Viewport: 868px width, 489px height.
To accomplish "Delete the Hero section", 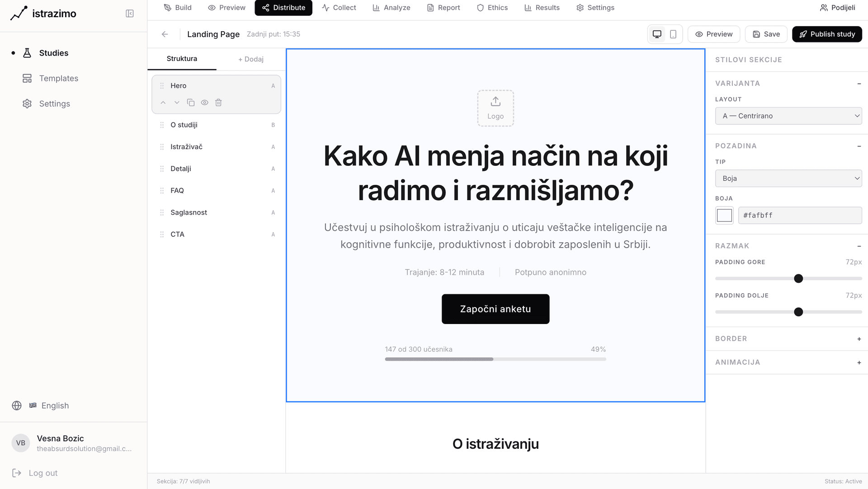I will [x=218, y=103].
